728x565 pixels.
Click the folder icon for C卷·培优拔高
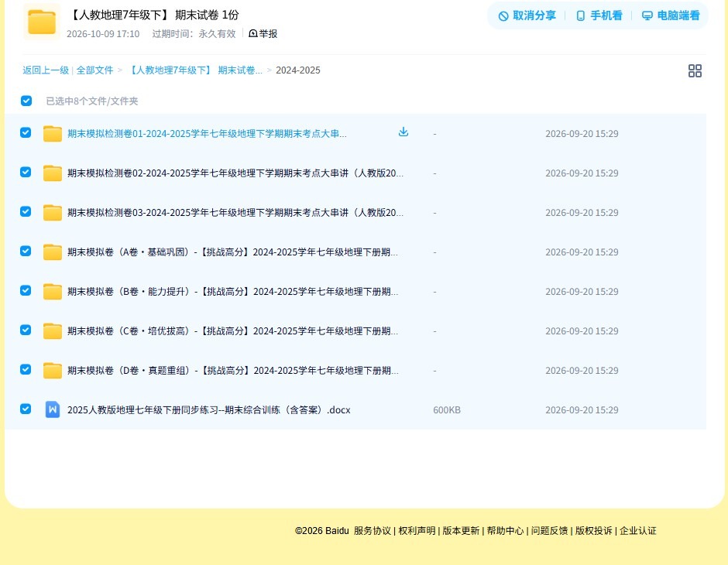click(x=53, y=330)
